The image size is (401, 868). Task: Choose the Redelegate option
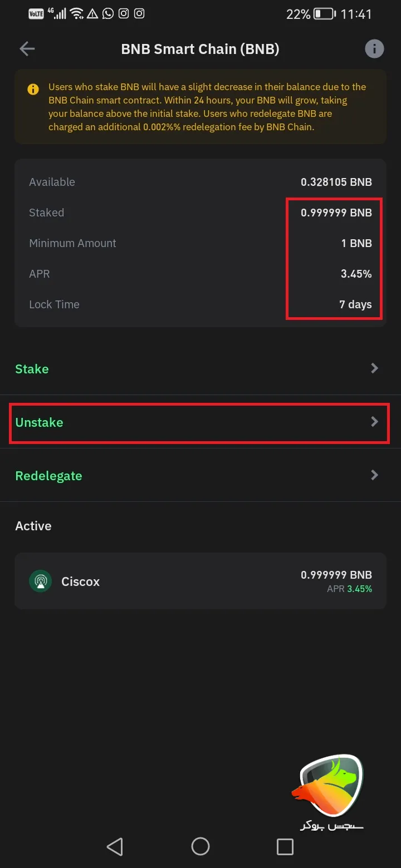pos(49,476)
